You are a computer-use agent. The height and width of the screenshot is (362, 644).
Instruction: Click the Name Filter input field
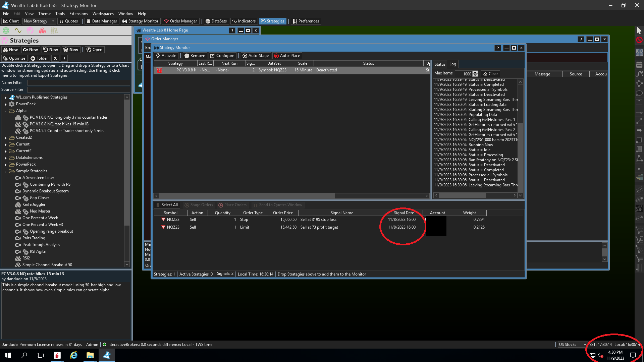(x=78, y=82)
